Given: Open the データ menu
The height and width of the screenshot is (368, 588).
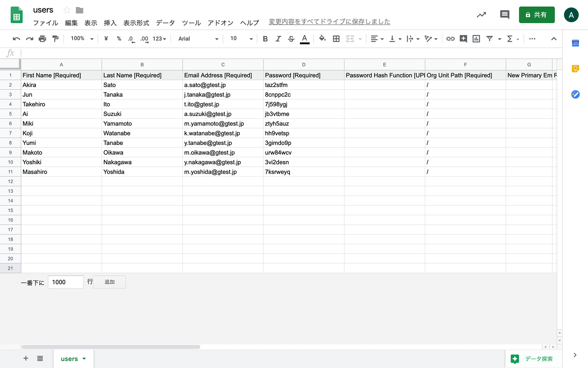Looking at the screenshot, I should point(165,23).
